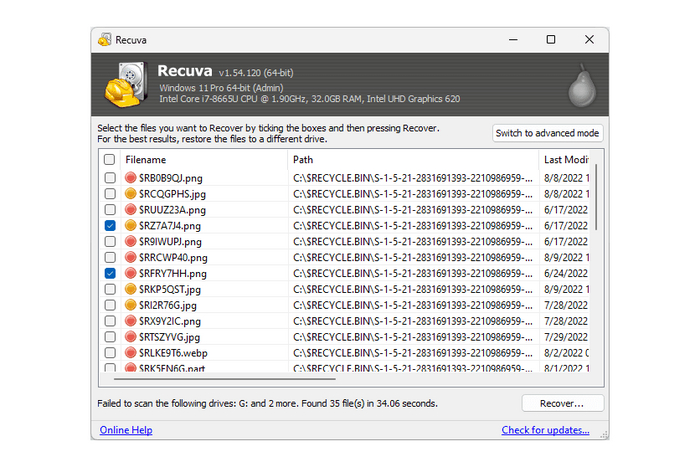Screen dimensions: 700x467
Task: Click the Recuva hard-hat drive logo
Action: [126, 87]
